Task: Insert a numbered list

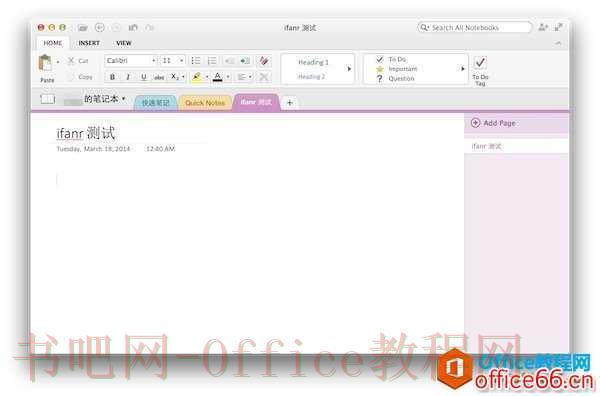Action: (x=212, y=60)
